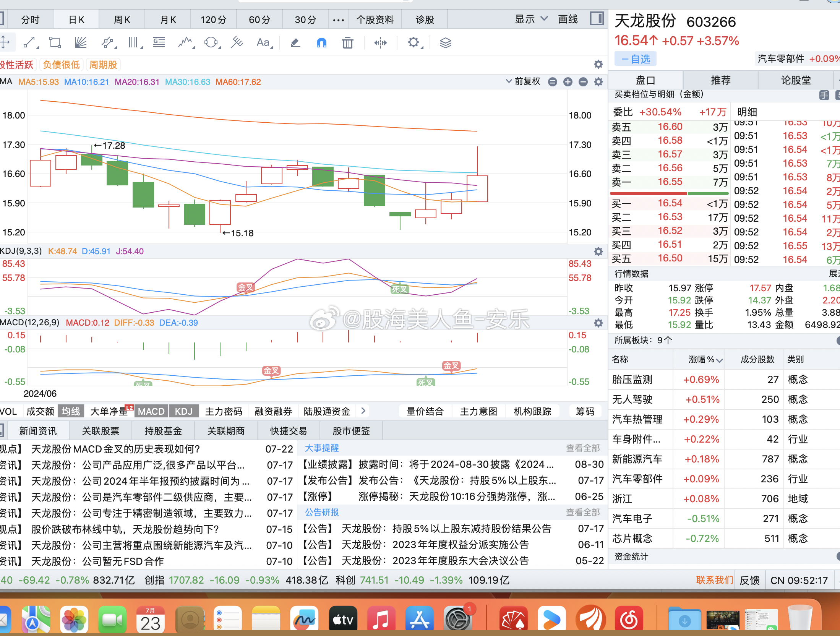
Task: Select the eraser tool in drawing toolbar
Action: pyautogui.click(x=295, y=42)
